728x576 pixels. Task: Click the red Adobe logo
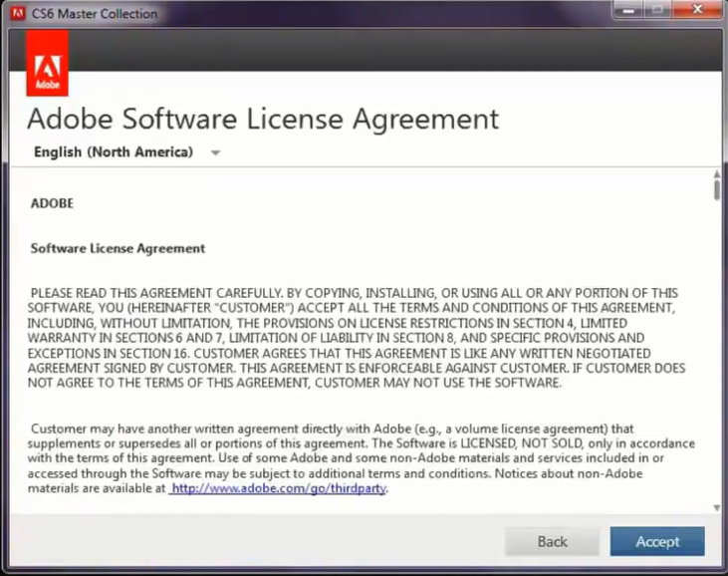tap(48, 64)
